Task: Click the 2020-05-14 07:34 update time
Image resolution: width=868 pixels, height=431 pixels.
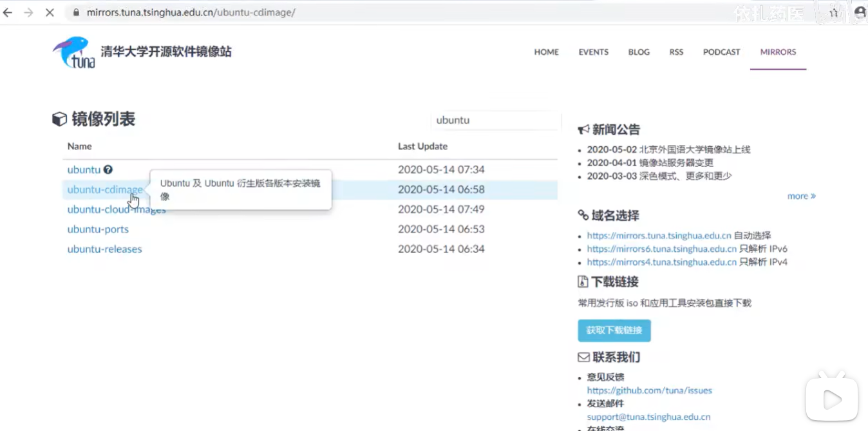Action: click(441, 169)
